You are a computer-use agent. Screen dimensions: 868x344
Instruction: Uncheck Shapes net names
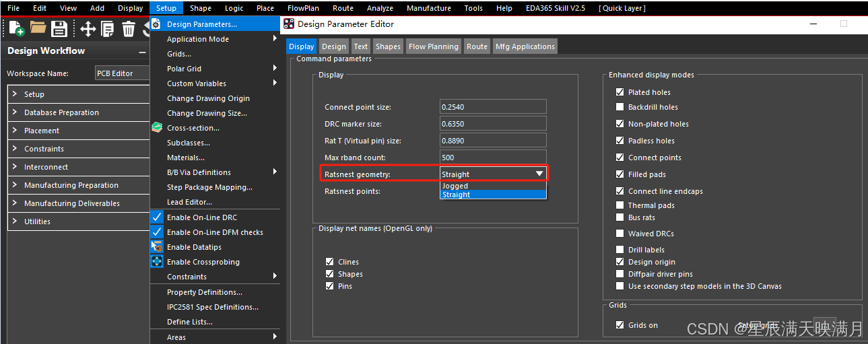tap(330, 274)
